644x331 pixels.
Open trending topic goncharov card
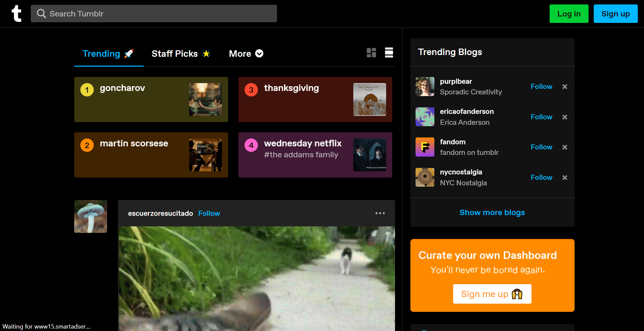151,100
